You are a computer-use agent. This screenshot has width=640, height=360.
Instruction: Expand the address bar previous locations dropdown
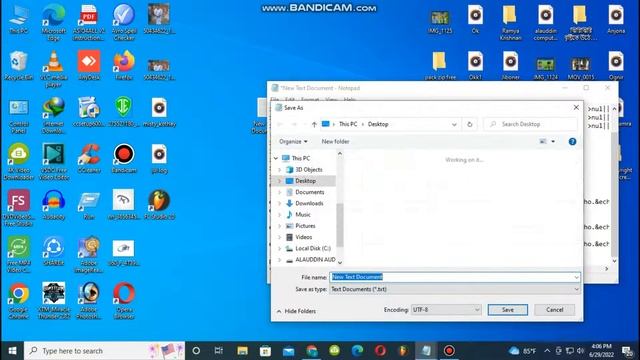454,124
